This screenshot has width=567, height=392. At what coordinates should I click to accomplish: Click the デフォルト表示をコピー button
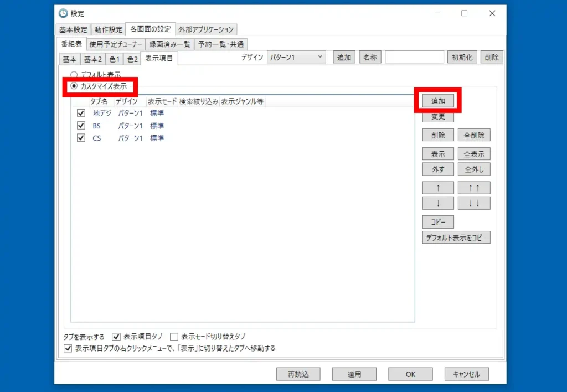(x=456, y=238)
